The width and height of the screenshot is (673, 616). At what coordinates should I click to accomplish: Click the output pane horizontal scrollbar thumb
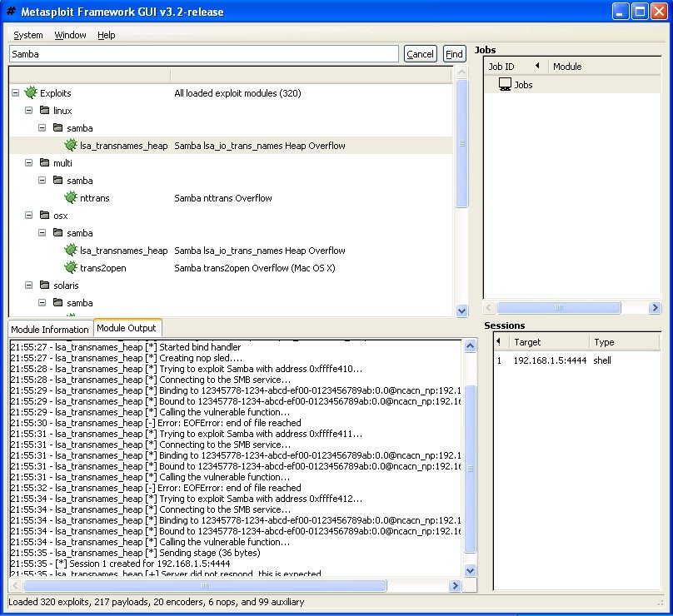tap(205, 585)
